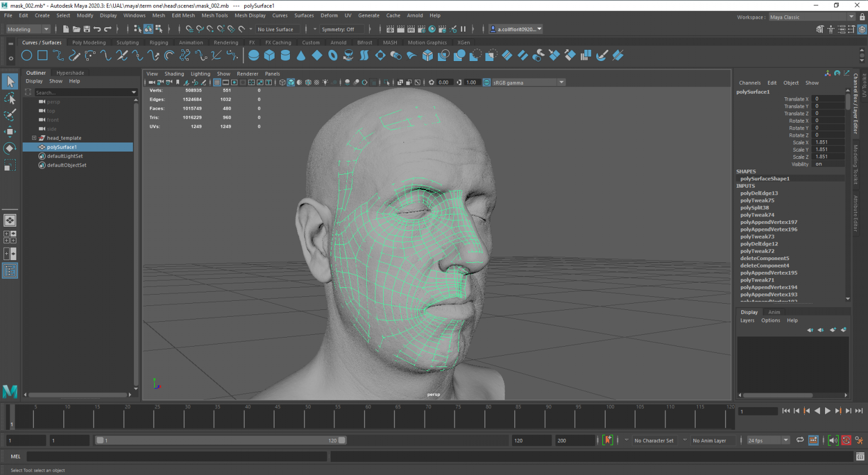Select the NURBS circle tool on the shelf
868x475 pixels.
point(26,55)
